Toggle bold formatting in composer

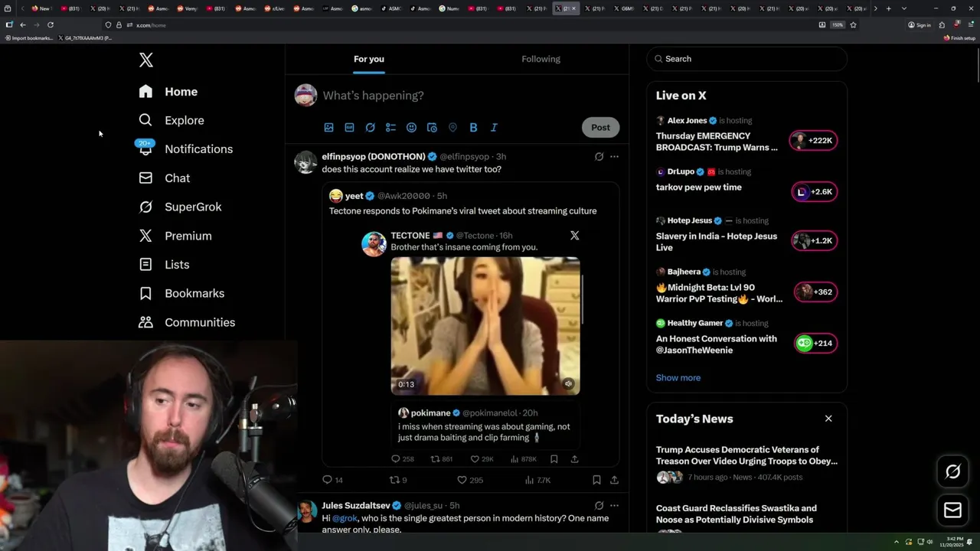point(473,128)
